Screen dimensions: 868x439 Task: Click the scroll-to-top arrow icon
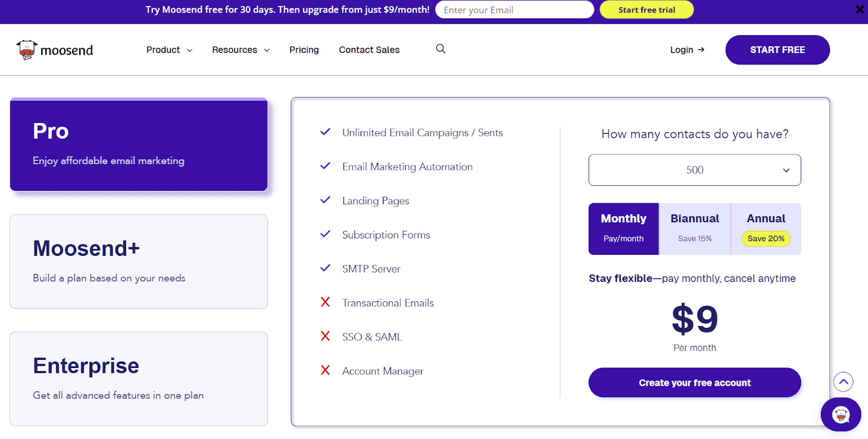(x=843, y=382)
